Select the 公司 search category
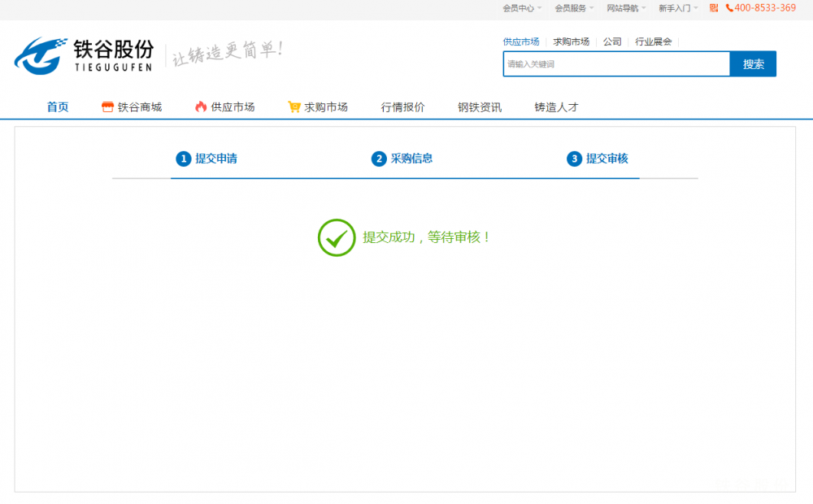This screenshot has width=813, height=504. point(612,41)
